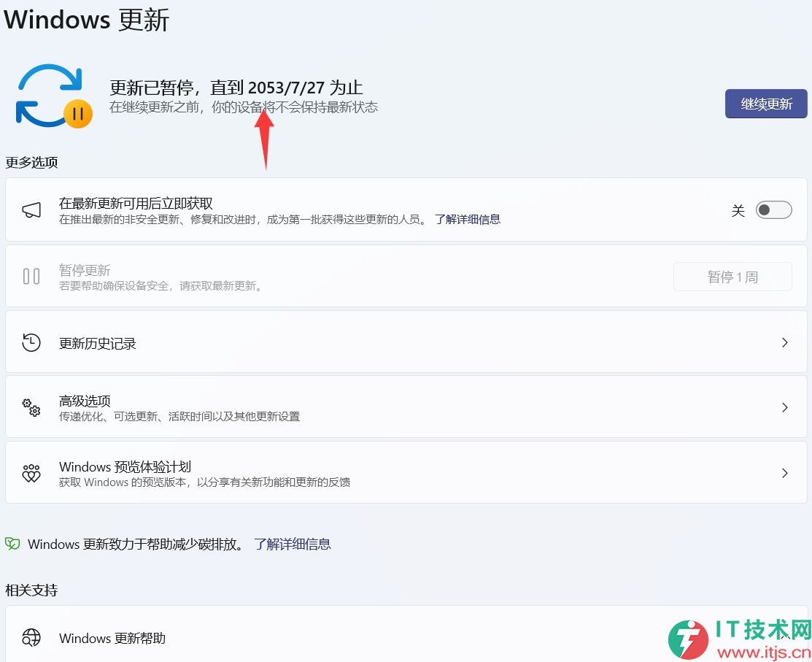The height and width of the screenshot is (662, 812).
Task: Click the advanced options gears icon
Action: coord(31,407)
